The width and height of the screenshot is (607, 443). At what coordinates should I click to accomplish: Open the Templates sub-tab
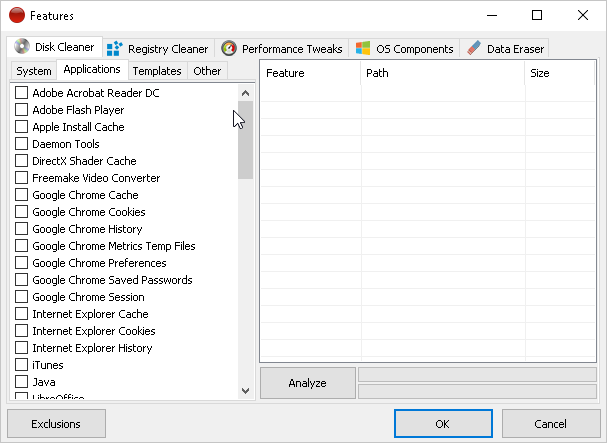click(x=157, y=71)
